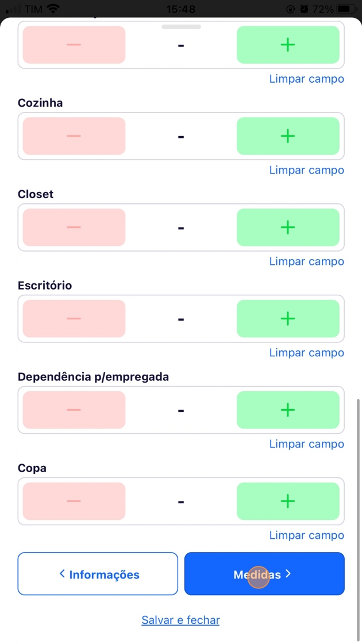Image resolution: width=362 pixels, height=644 pixels.
Task: Tap the plus button for Copa
Action: [288, 502]
